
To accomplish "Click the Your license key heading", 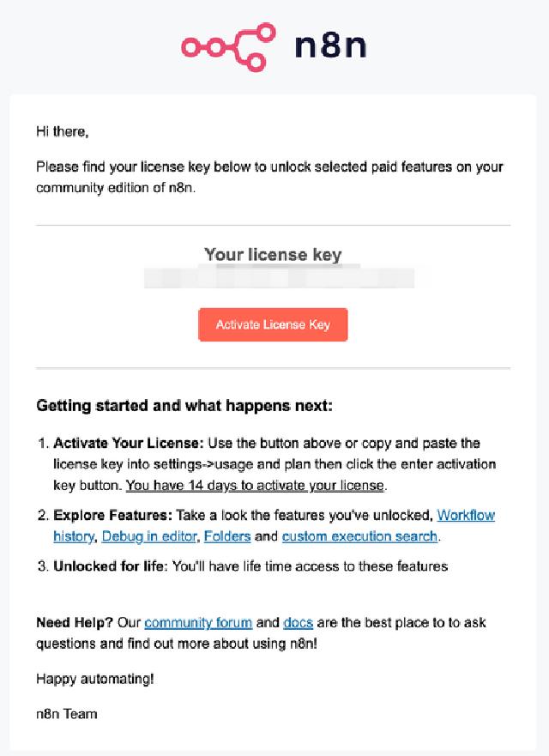I will tap(273, 255).
